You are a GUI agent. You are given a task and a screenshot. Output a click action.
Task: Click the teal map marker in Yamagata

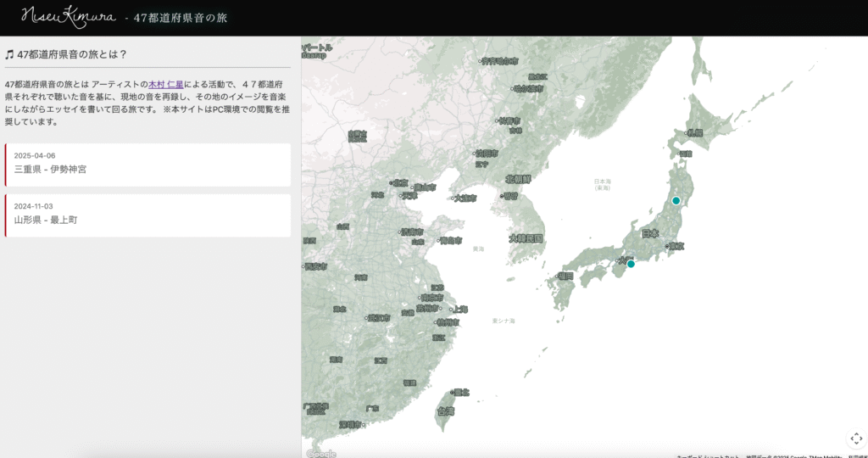(676, 201)
